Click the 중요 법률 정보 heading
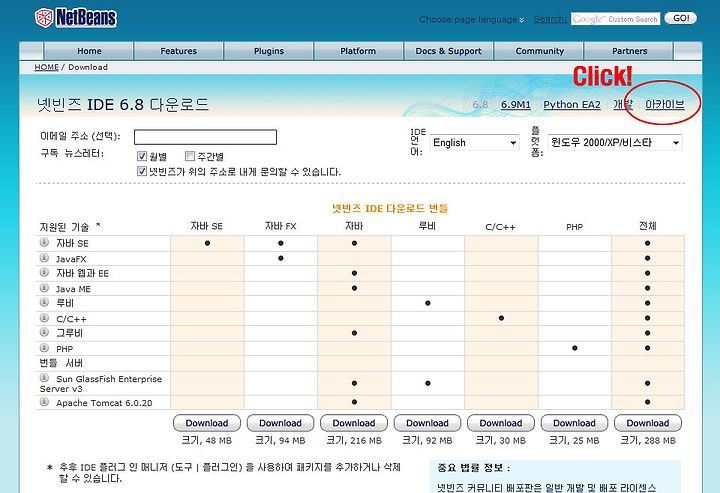Screen dimensions: 720x493 (473, 468)
